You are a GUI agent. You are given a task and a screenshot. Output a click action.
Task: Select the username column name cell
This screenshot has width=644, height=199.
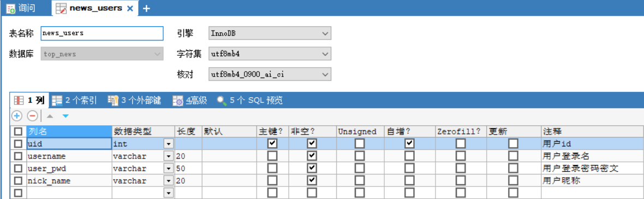pos(69,156)
